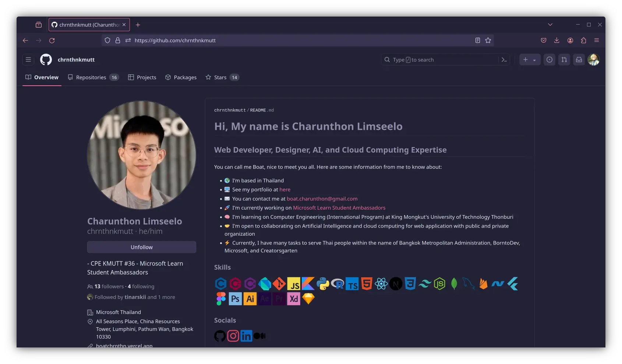Click the Illustrator Ai icon
The width and height of the screenshot is (622, 364).
pyautogui.click(x=250, y=299)
